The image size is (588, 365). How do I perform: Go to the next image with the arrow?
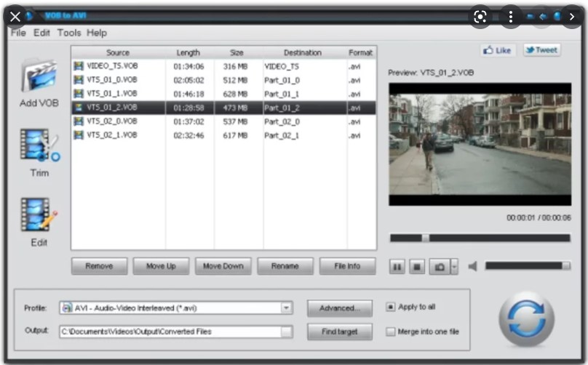[x=571, y=17]
